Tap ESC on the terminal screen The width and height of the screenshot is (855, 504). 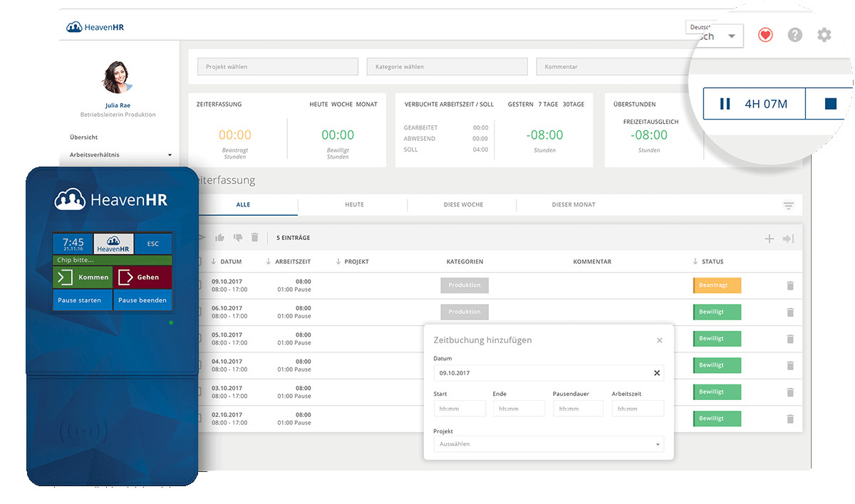153,243
